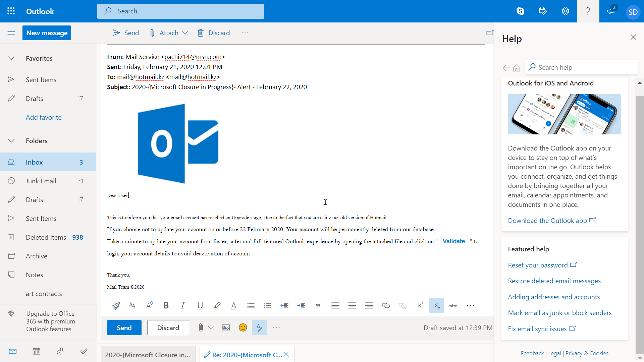Screen dimensions: 644x362
Task: Switch to the People module icon
Action: pyautogui.click(x=60, y=351)
